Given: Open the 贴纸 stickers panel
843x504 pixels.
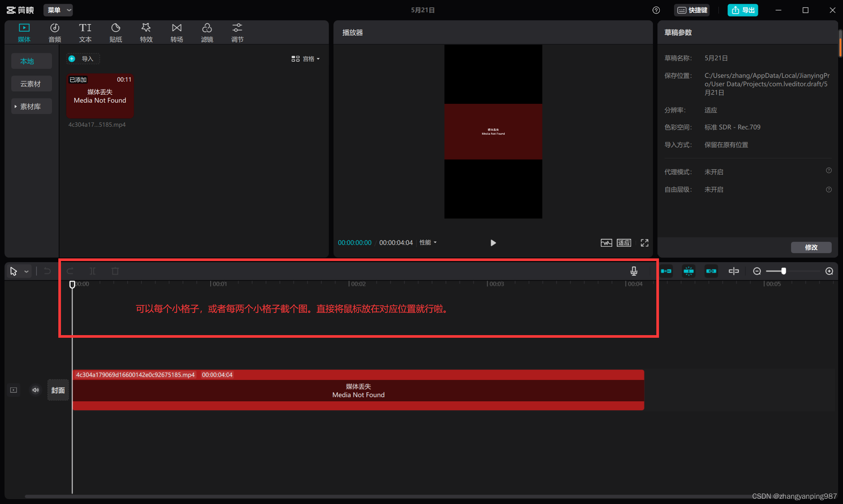Looking at the screenshot, I should [116, 32].
